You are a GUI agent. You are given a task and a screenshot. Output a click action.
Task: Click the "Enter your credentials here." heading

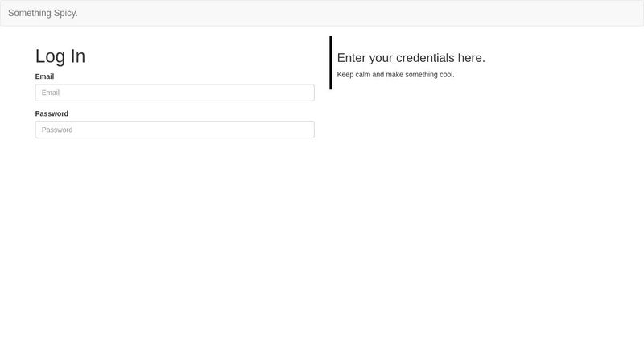(411, 58)
